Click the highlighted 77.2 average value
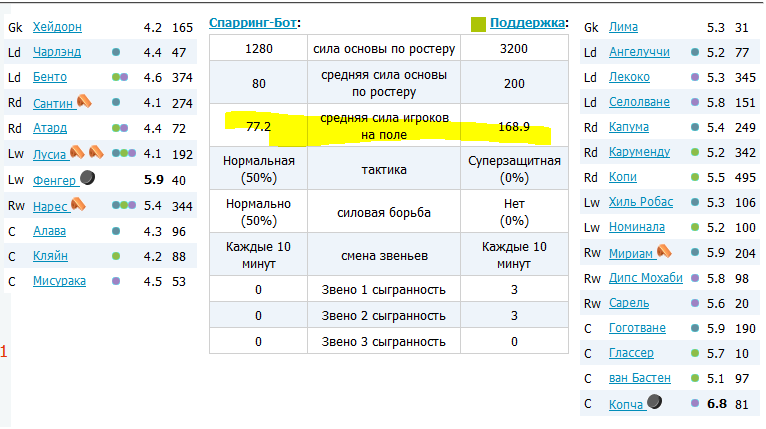 click(x=258, y=127)
